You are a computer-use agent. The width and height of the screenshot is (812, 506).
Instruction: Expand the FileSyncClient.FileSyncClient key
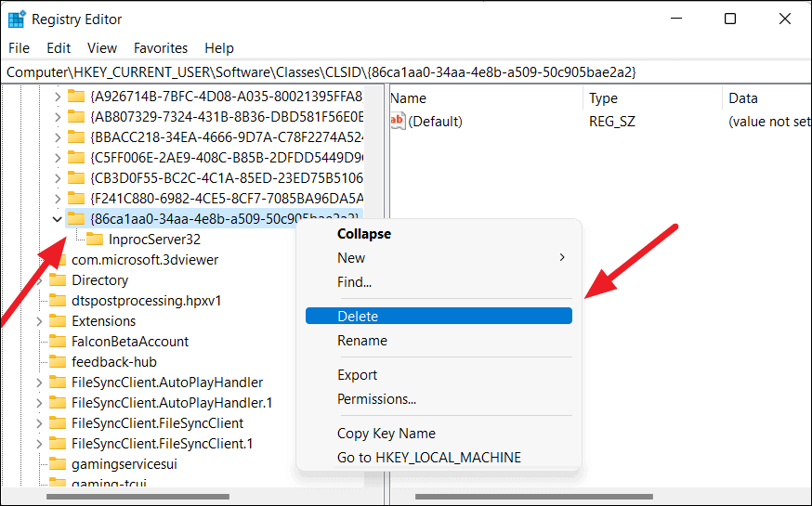[39, 423]
